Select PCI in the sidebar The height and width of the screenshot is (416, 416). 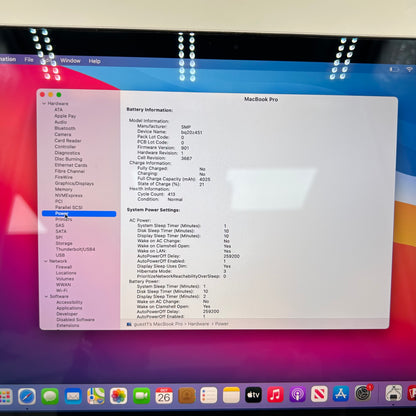pos(59,201)
